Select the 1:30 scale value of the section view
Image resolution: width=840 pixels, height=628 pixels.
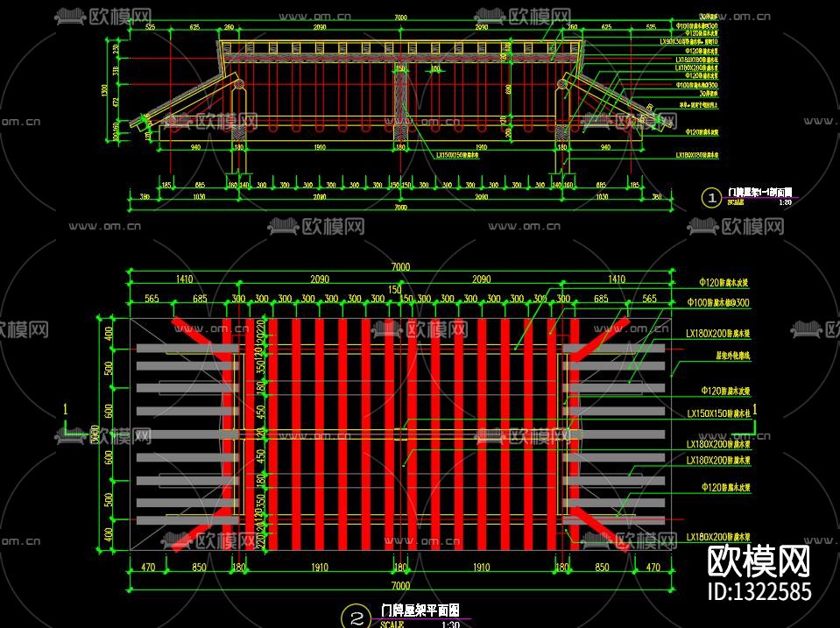[x=785, y=202]
